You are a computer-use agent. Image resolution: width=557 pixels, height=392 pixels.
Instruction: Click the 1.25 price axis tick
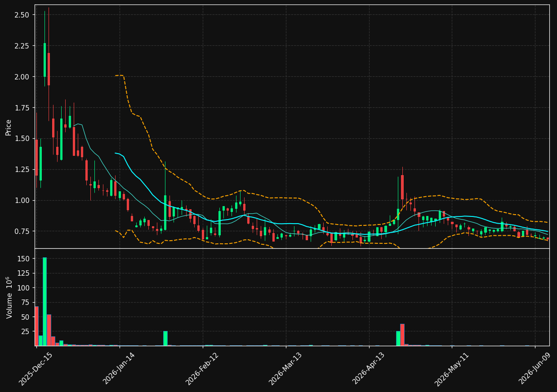click(22, 169)
